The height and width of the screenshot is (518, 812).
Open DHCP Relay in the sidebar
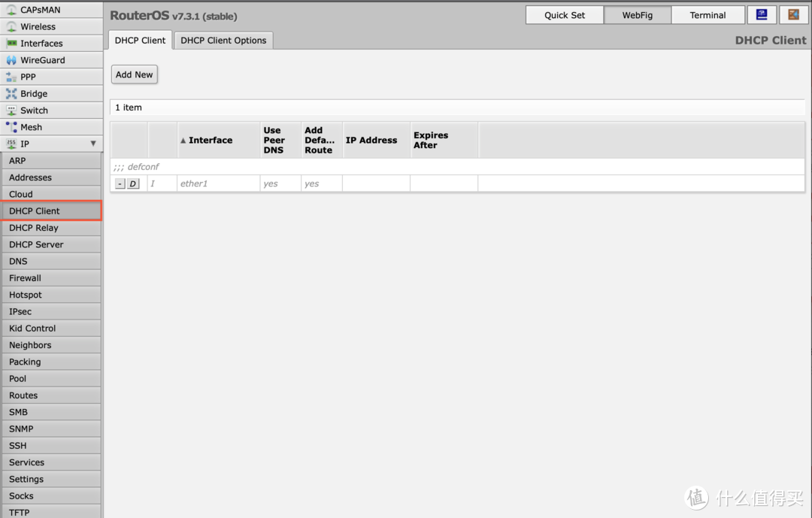coord(51,227)
